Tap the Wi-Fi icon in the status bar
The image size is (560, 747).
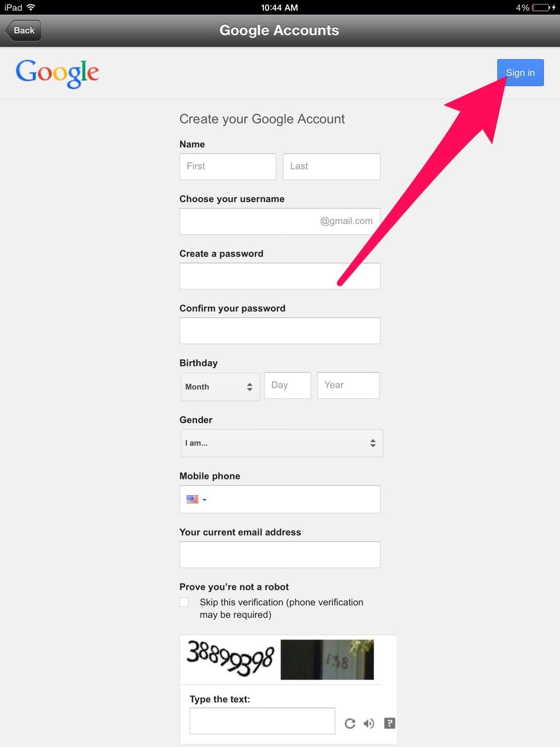(31, 7)
